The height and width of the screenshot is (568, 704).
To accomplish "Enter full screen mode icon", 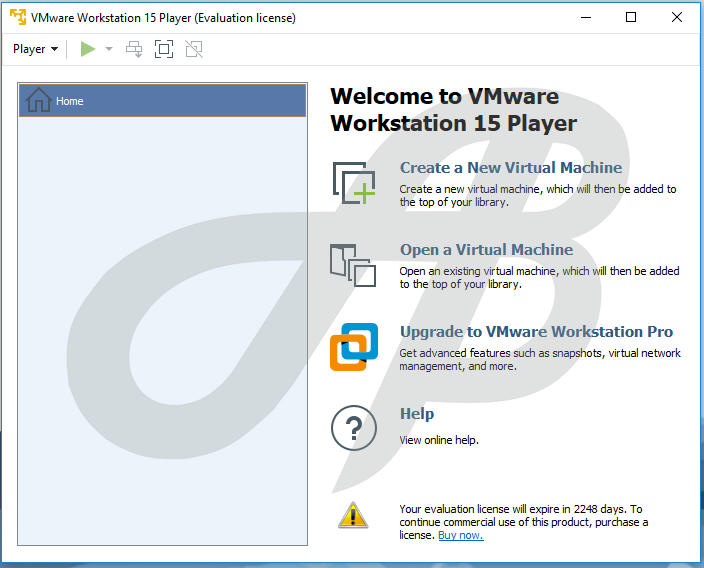I will 164,49.
